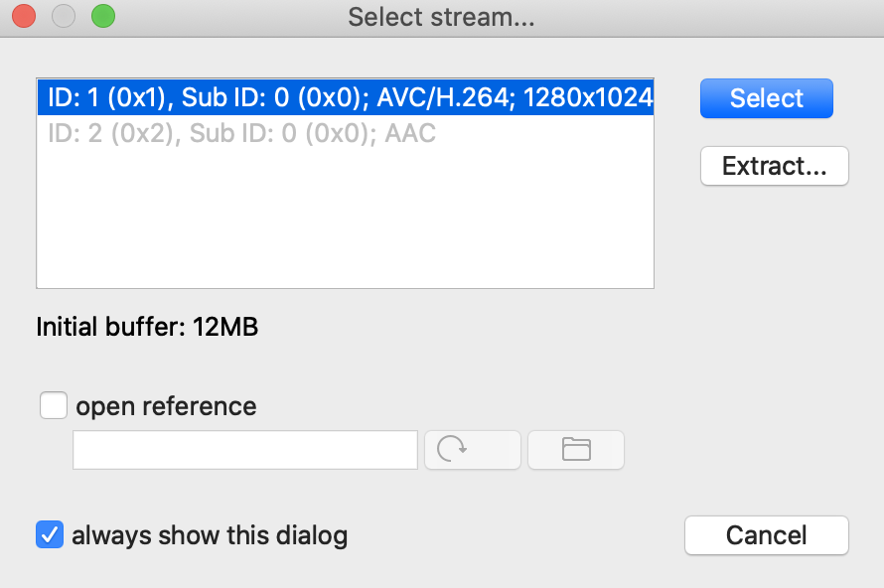
Task: Enable the open reference checkbox
Action: (x=53, y=406)
